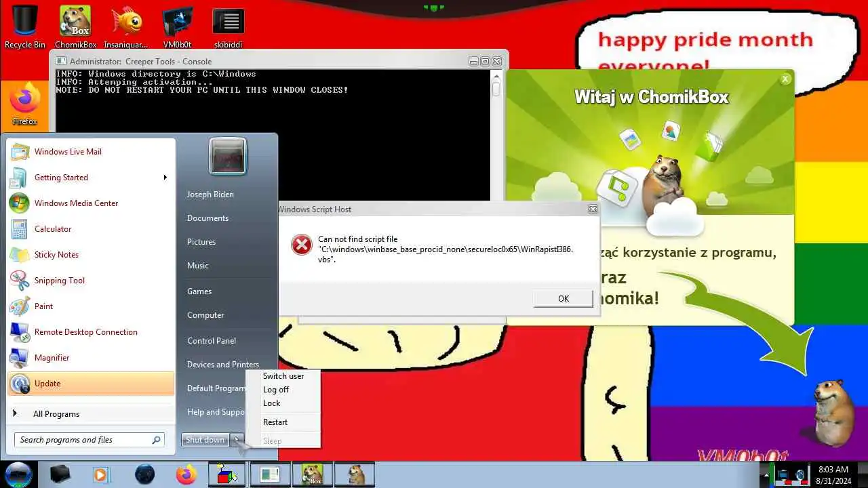The width and height of the screenshot is (868, 488).
Task: Click the red error icon in dialog
Action: click(302, 245)
